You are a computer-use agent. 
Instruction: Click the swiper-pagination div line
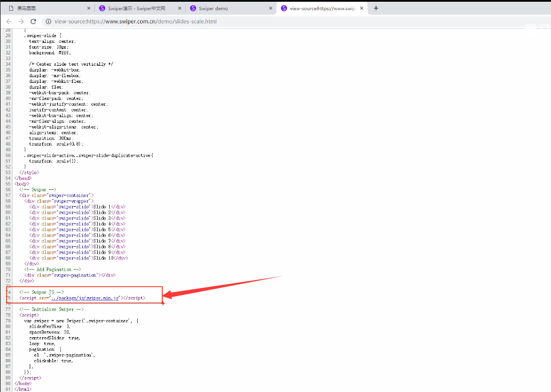70,275
